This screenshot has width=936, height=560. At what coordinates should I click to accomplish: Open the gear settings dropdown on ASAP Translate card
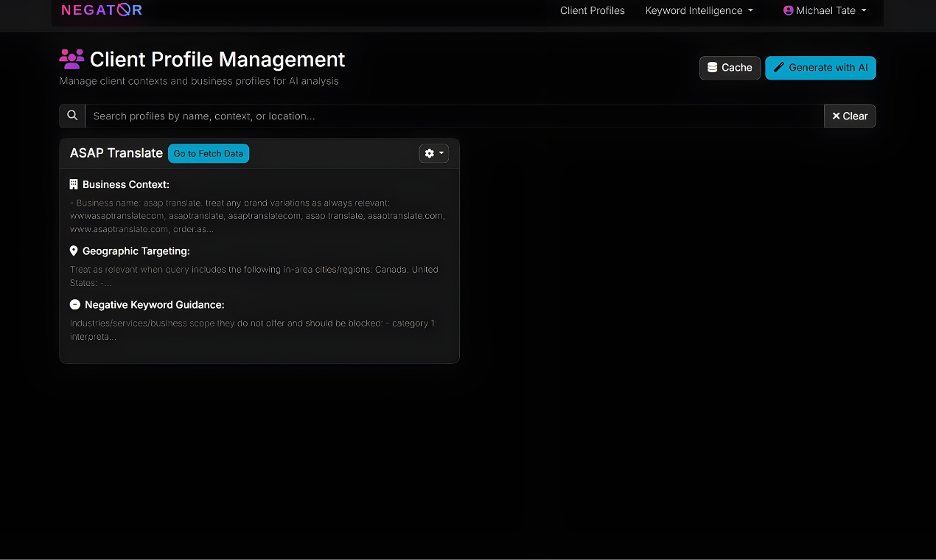(433, 153)
